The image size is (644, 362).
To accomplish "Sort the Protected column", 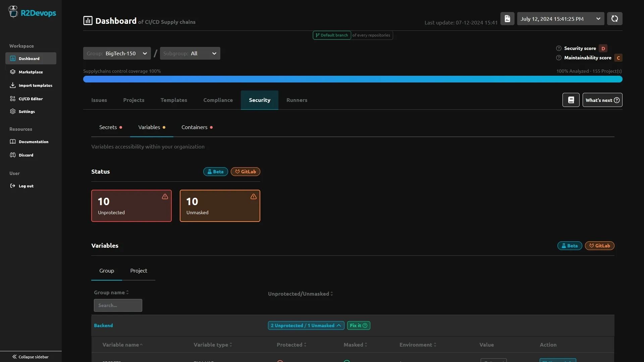I will [x=291, y=345].
